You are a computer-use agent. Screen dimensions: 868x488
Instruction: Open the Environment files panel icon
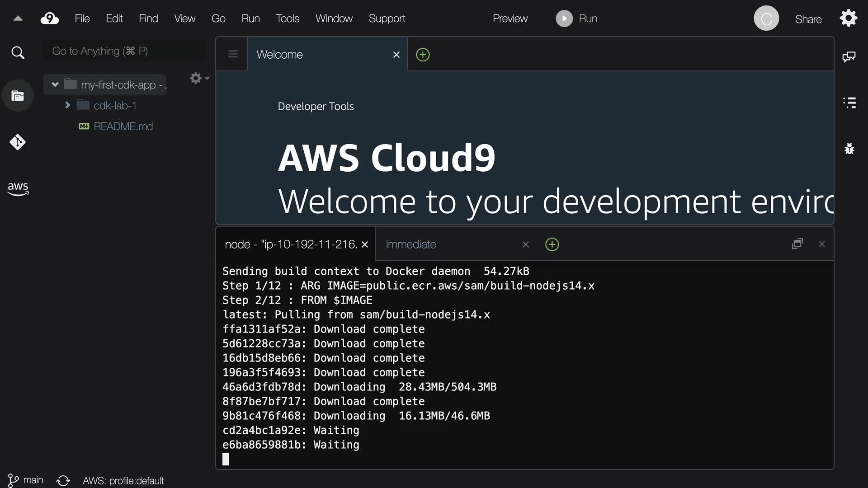(x=18, y=96)
